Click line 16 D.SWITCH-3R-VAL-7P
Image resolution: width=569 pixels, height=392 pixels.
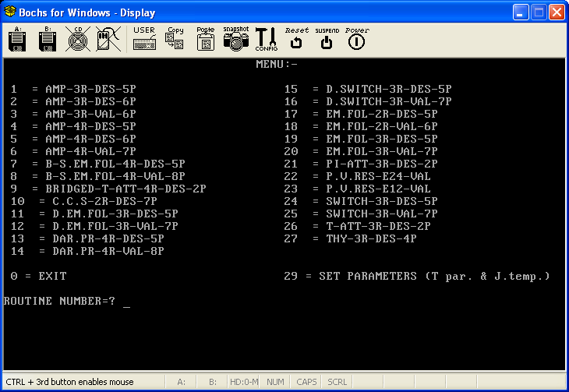pos(368,101)
